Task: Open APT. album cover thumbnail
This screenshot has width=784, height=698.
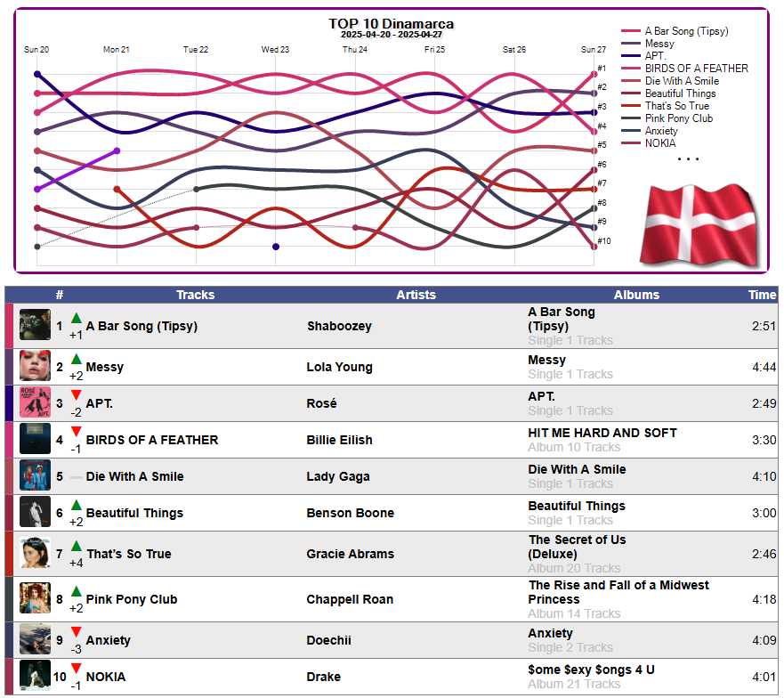Action: (35, 402)
